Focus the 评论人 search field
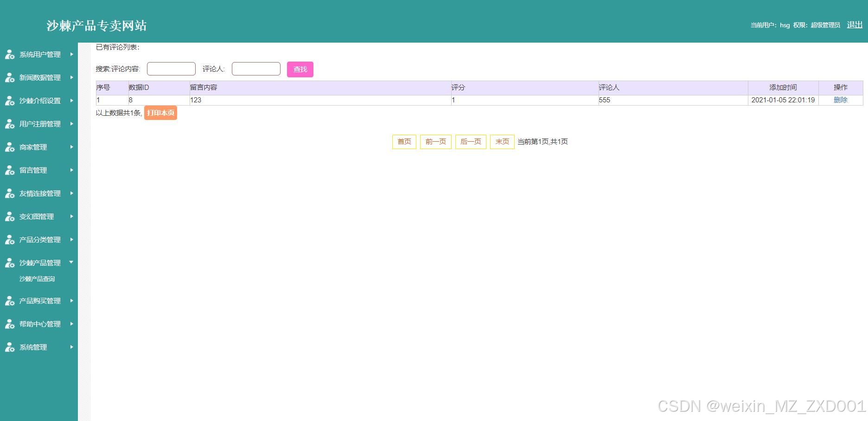This screenshot has height=421, width=868. 256,69
